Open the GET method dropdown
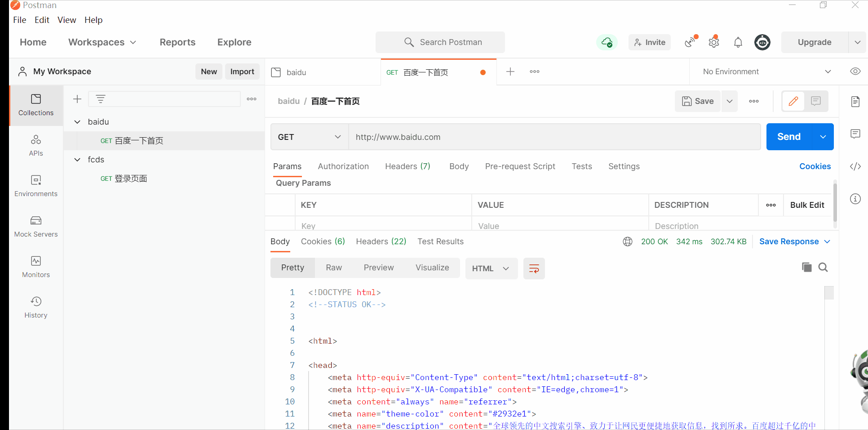The height and width of the screenshot is (430, 868). pyautogui.click(x=310, y=137)
